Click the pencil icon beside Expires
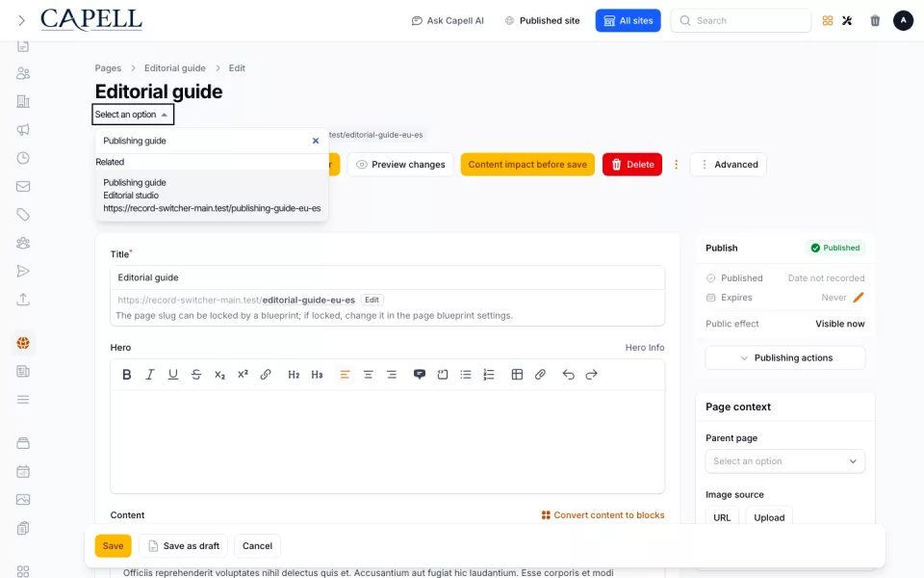The width and height of the screenshot is (924, 578). 859,298
